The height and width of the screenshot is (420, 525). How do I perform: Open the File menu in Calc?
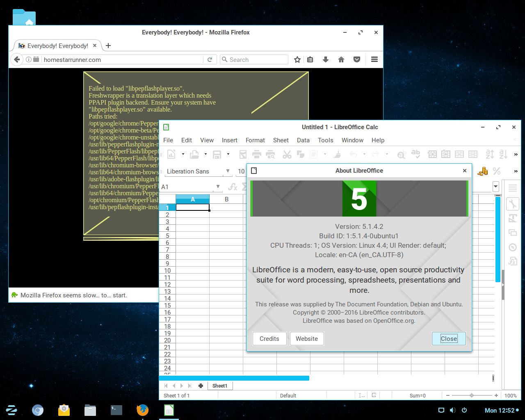click(x=168, y=140)
